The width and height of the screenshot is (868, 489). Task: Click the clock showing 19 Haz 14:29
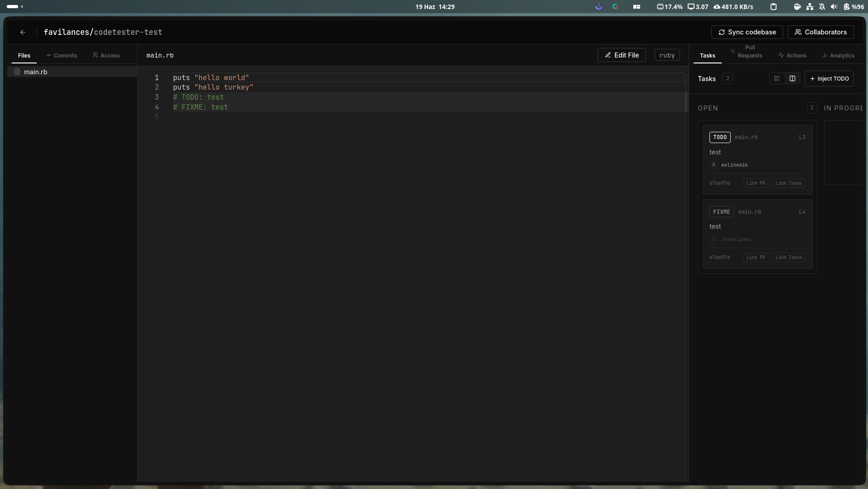click(x=435, y=7)
